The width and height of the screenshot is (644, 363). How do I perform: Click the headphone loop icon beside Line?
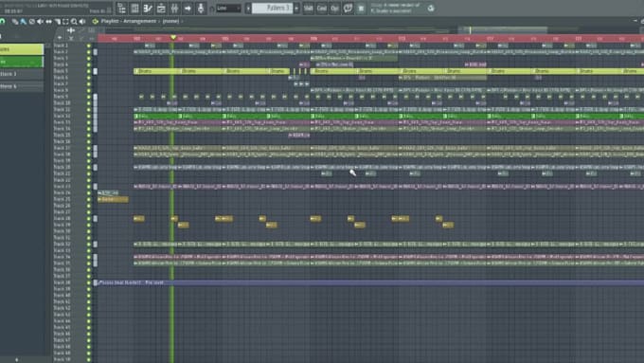pos(212,9)
